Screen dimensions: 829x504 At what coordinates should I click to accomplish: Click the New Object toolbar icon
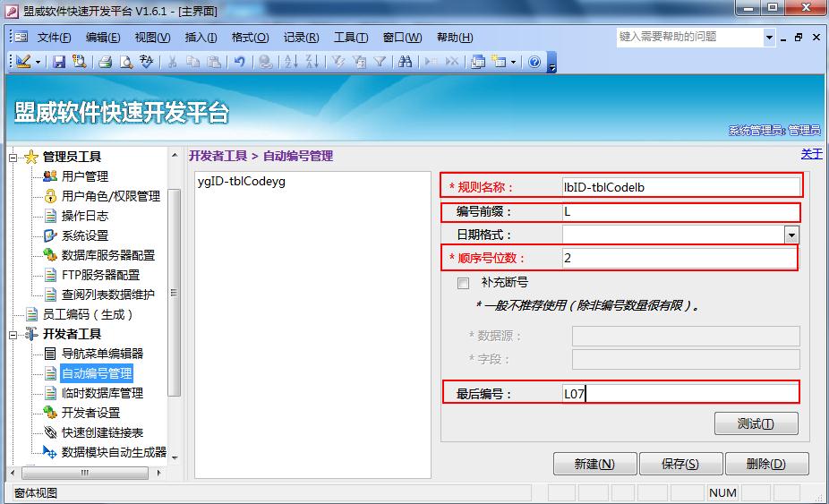[x=499, y=62]
